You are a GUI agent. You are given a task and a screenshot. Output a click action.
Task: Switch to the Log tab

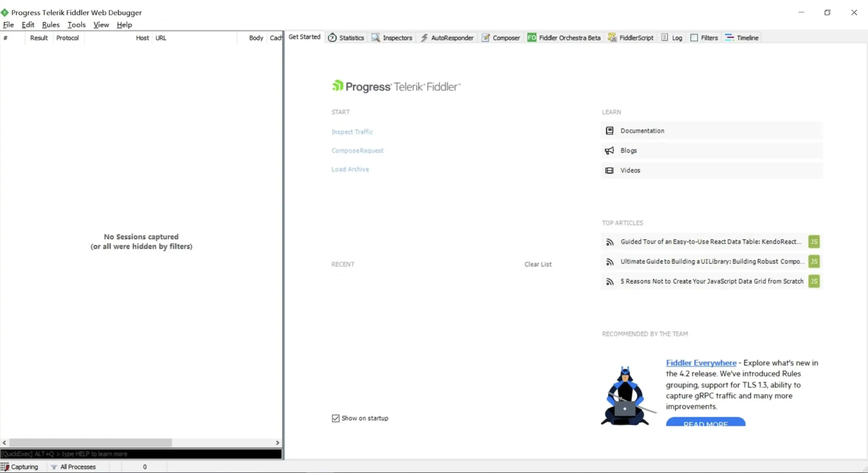click(672, 38)
